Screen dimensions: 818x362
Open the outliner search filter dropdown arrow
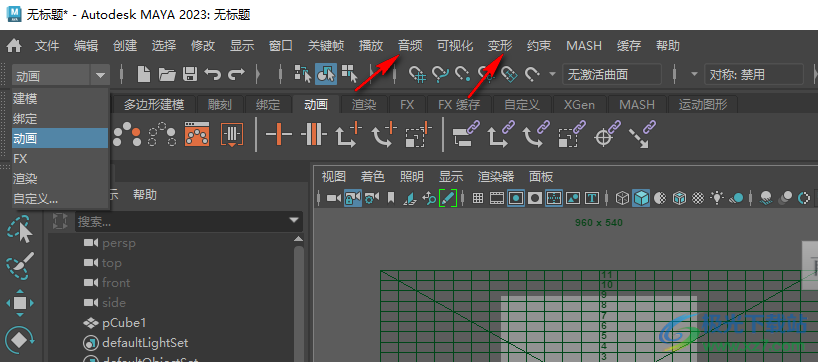pyautogui.click(x=295, y=221)
